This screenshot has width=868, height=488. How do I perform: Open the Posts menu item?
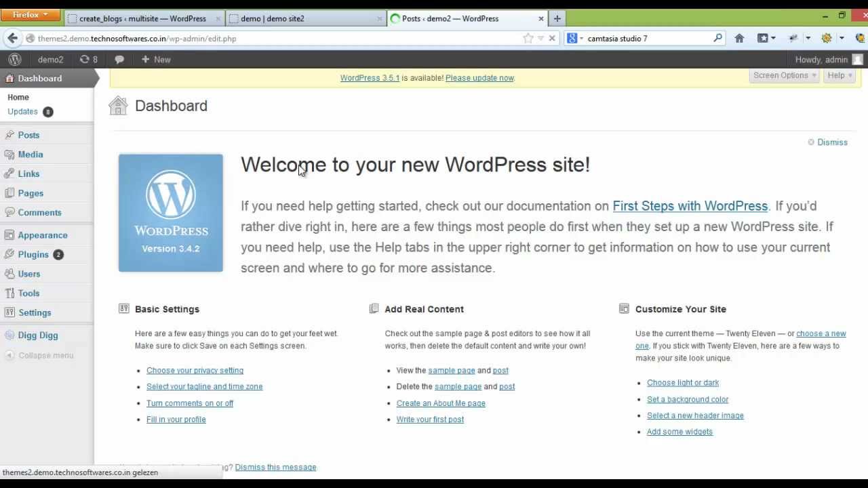28,136
